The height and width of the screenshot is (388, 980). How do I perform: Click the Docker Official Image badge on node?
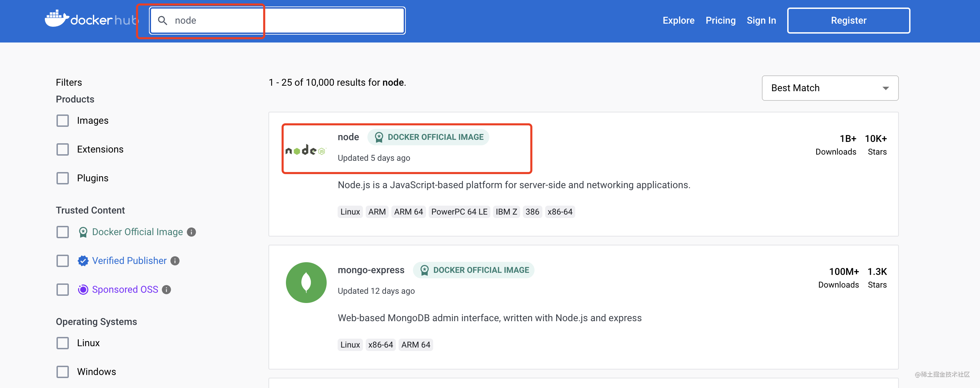(428, 137)
